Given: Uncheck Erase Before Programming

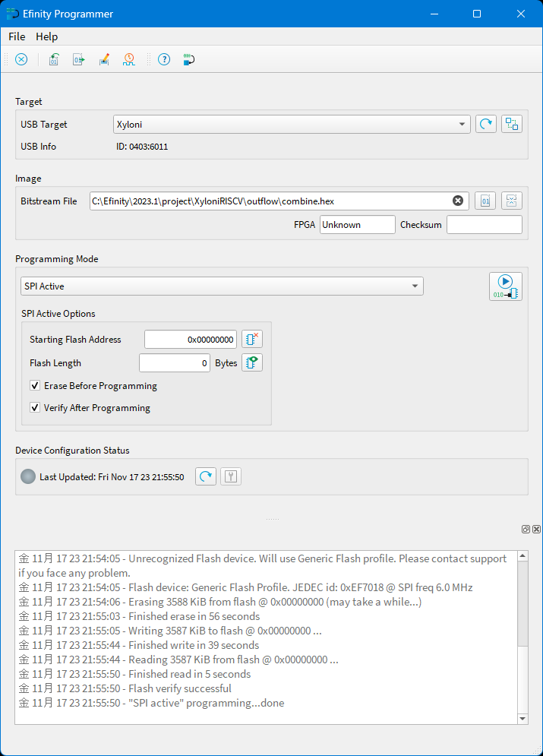Looking at the screenshot, I should [x=35, y=386].
